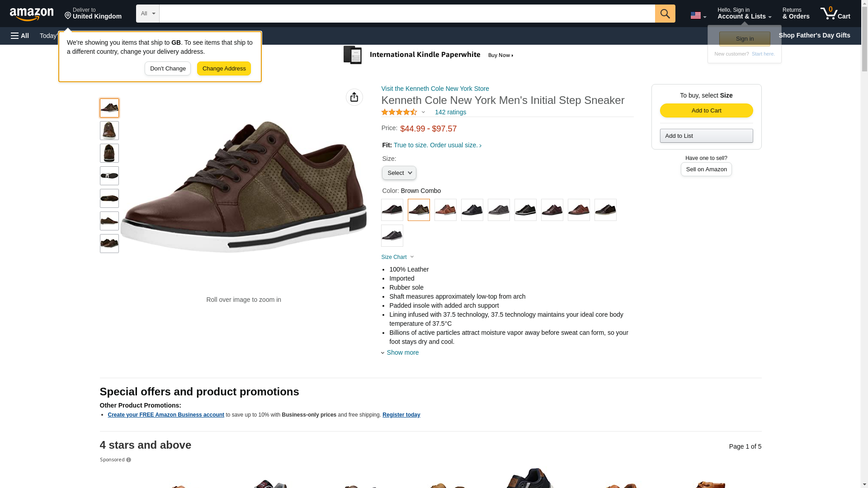
Task: Click the Change Address button
Action: click(x=224, y=69)
